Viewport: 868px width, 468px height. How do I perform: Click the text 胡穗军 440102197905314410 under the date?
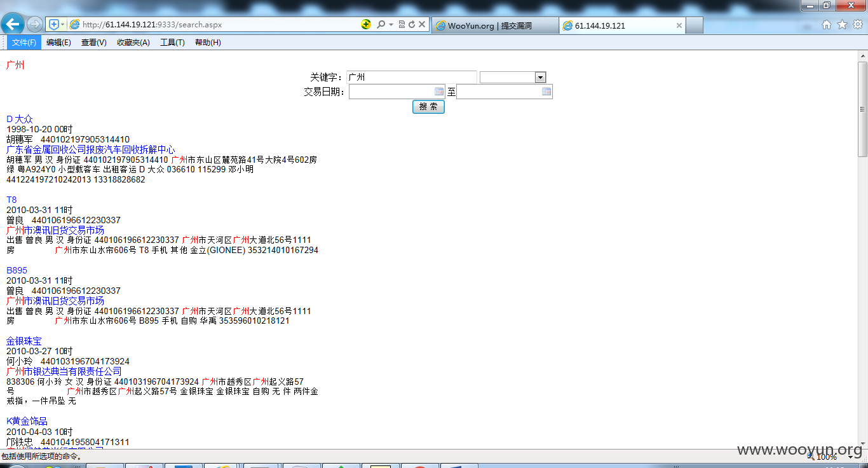(68, 139)
